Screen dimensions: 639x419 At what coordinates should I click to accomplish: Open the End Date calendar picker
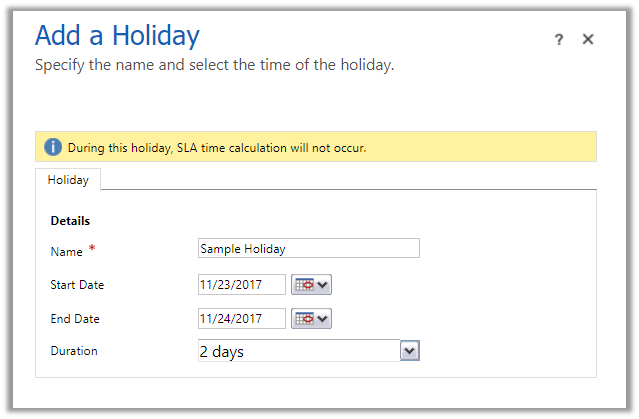[x=311, y=319]
